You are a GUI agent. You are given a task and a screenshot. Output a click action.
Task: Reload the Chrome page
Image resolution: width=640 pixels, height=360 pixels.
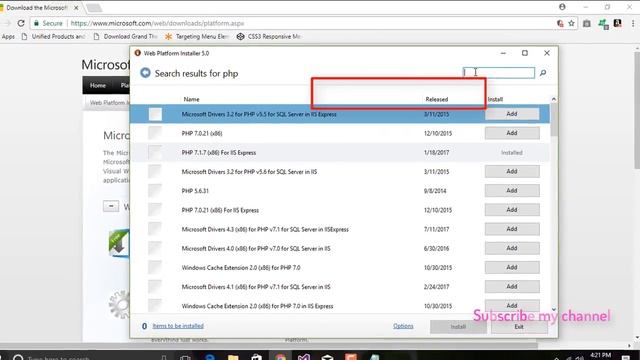[x=21, y=23]
